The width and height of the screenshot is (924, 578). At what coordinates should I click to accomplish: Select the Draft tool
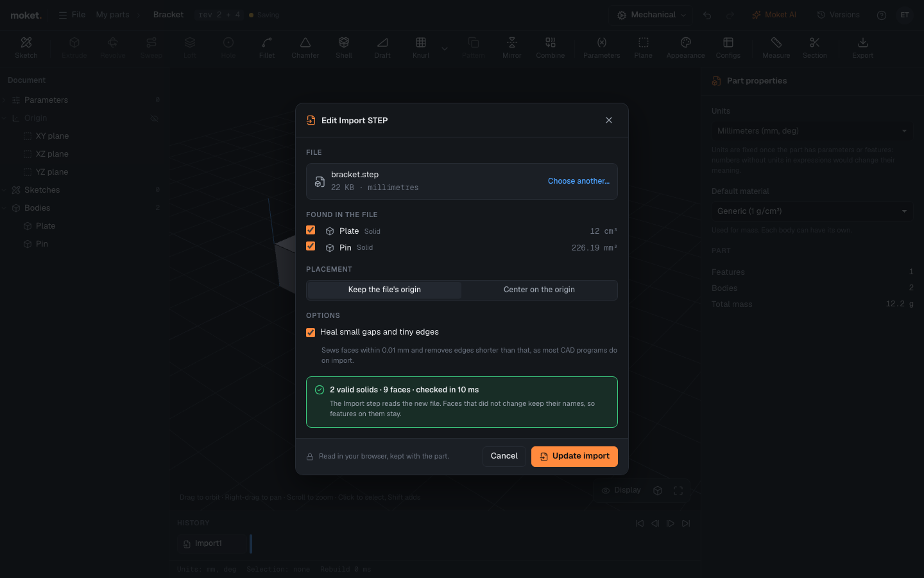coord(382,48)
